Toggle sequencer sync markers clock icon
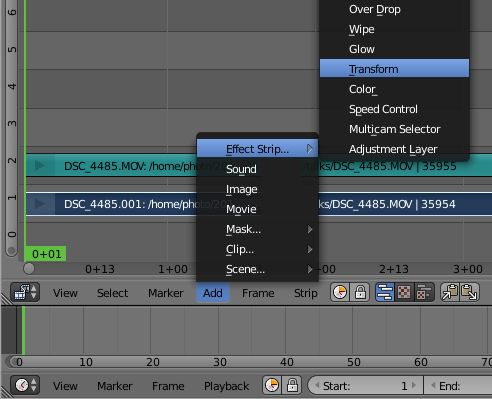Screen dimensions: 492x399 pos(340,292)
